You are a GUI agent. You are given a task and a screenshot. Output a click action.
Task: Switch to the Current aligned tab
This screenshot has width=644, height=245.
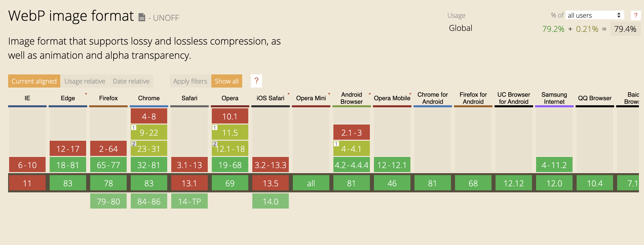[x=34, y=81]
